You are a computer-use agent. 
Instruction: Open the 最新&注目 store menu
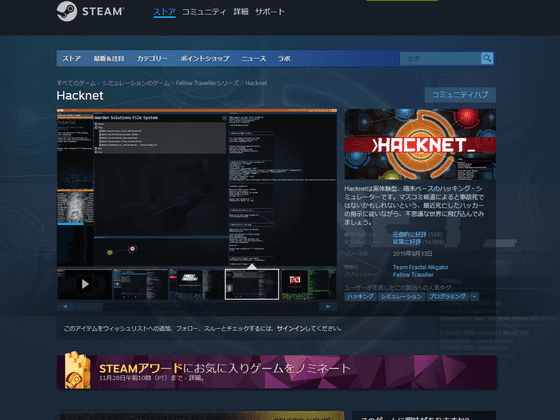pos(109,59)
